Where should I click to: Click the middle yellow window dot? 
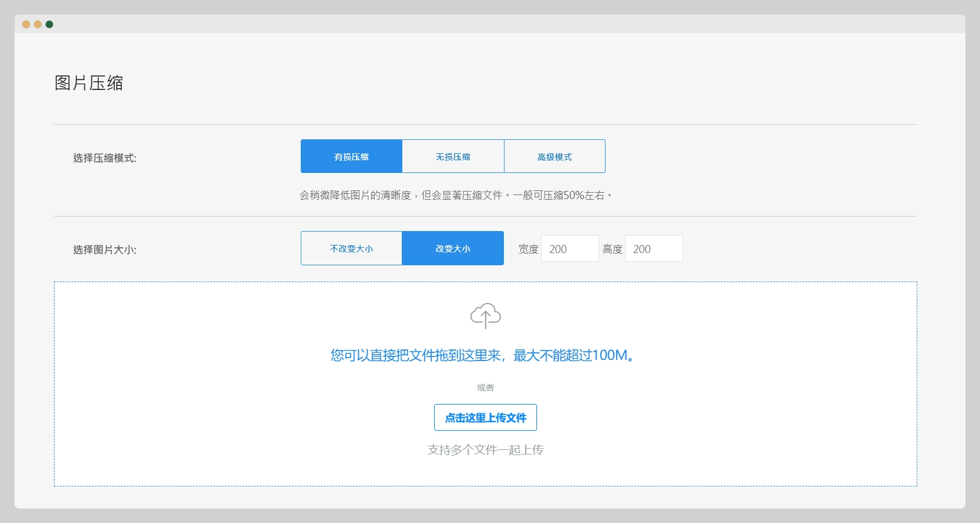click(38, 24)
